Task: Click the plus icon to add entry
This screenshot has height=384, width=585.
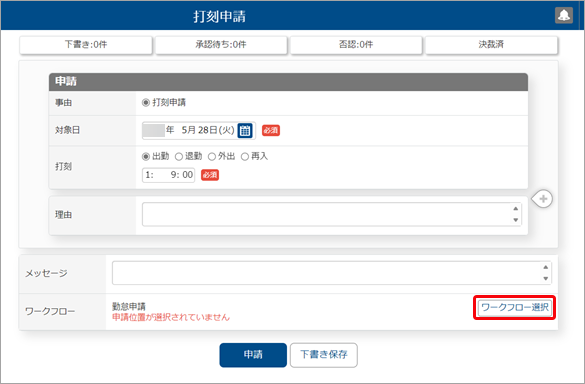Action: point(543,199)
